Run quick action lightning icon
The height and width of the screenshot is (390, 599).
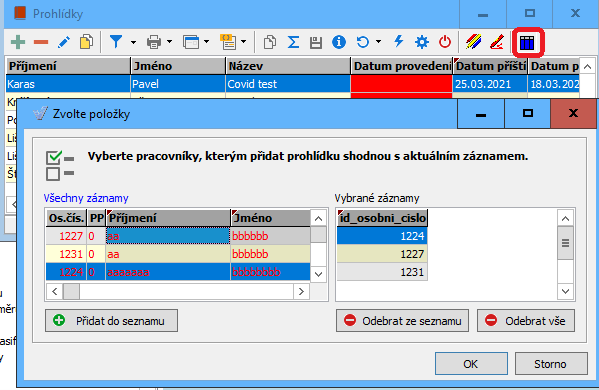[399, 41]
